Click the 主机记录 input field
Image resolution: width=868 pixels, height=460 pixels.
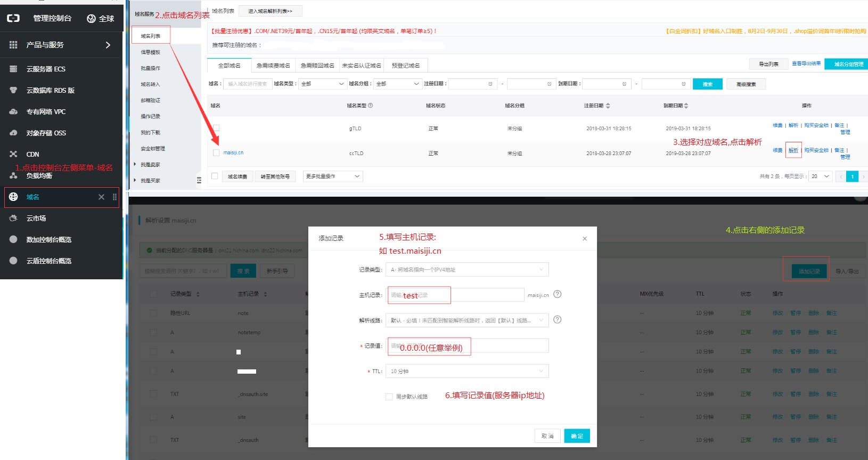(455, 295)
